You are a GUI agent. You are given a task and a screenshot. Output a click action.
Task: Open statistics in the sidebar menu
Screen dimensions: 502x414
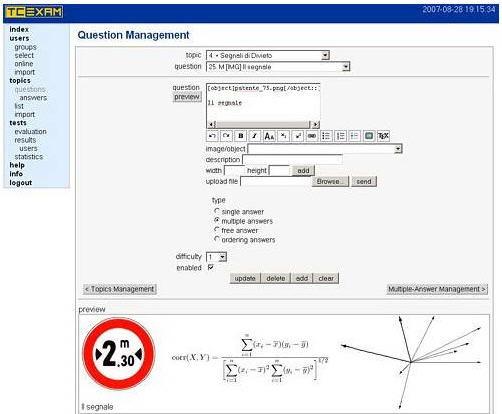[29, 157]
